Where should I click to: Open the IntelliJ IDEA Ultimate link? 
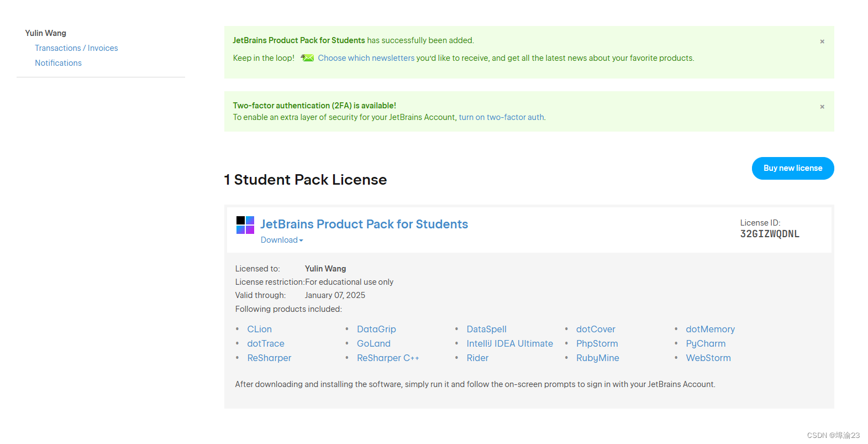pos(509,343)
